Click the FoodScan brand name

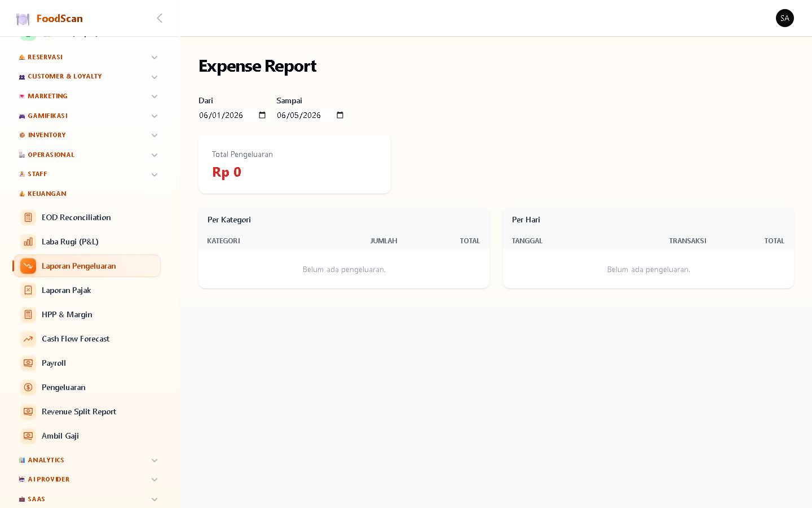point(60,19)
